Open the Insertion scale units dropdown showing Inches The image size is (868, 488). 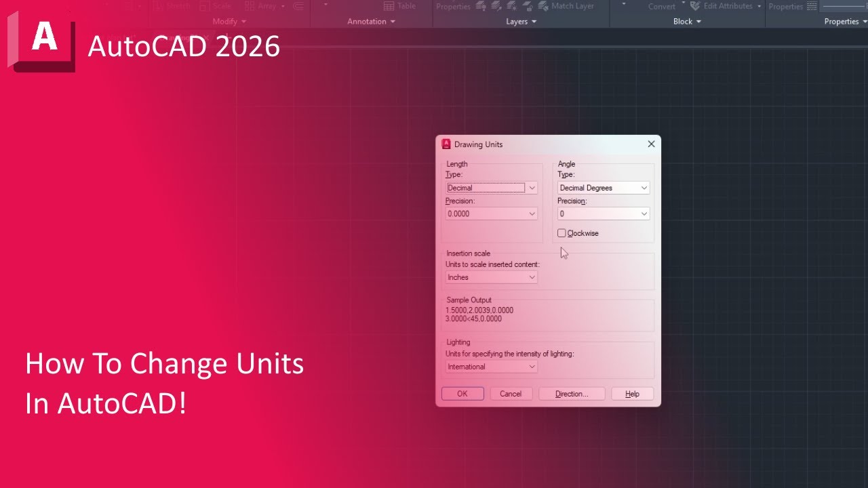[492, 277]
